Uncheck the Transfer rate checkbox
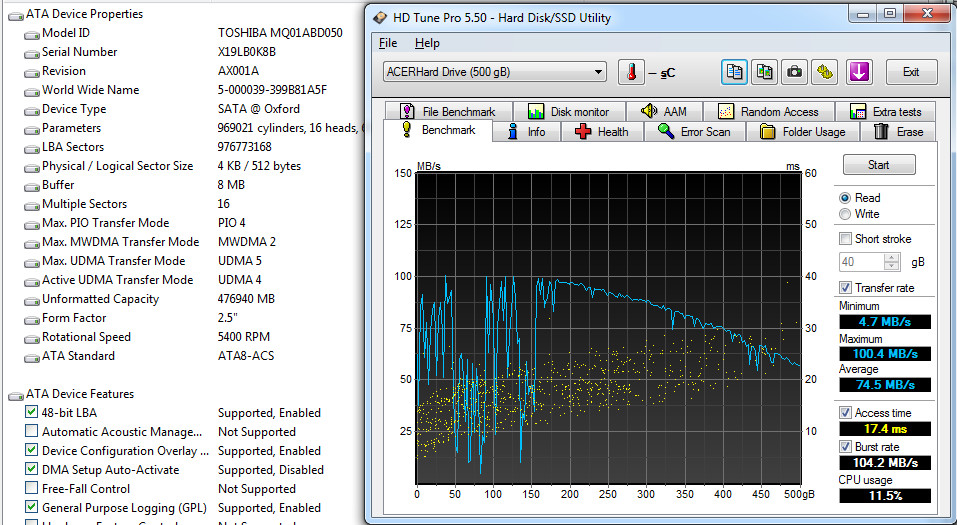Screen dimensions: 957x525 [846, 288]
